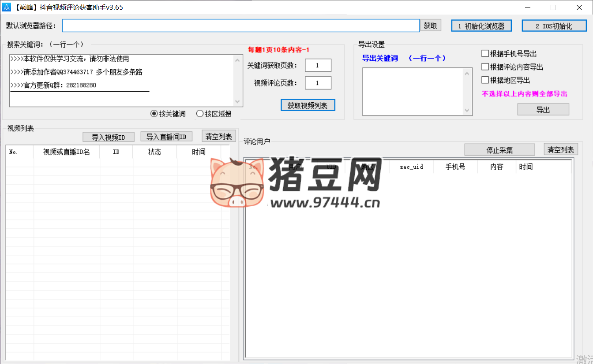Tick the 根据评论内容导出 checkbox

[485, 67]
